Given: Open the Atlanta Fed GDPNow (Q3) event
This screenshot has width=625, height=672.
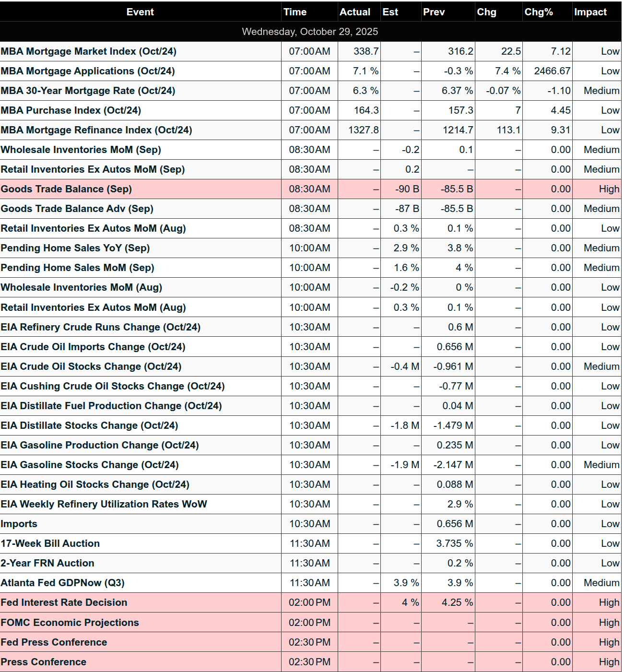Looking at the screenshot, I should (x=62, y=583).
